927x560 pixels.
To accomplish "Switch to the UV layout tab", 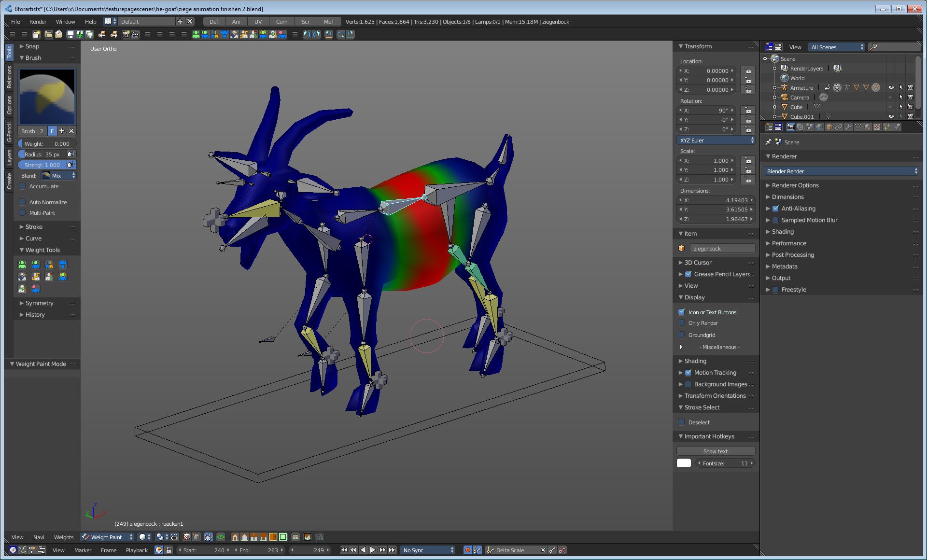I will coord(258,22).
